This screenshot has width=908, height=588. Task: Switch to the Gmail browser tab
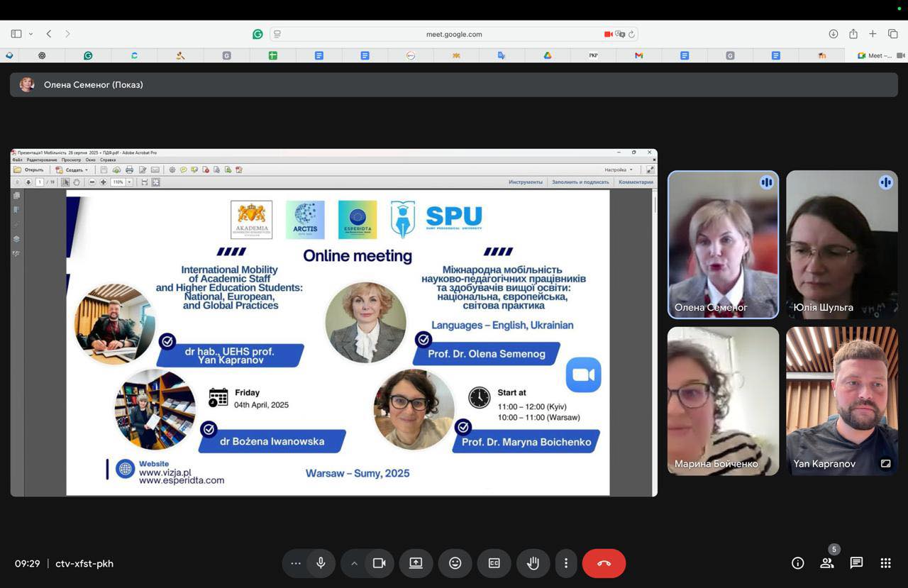point(638,55)
